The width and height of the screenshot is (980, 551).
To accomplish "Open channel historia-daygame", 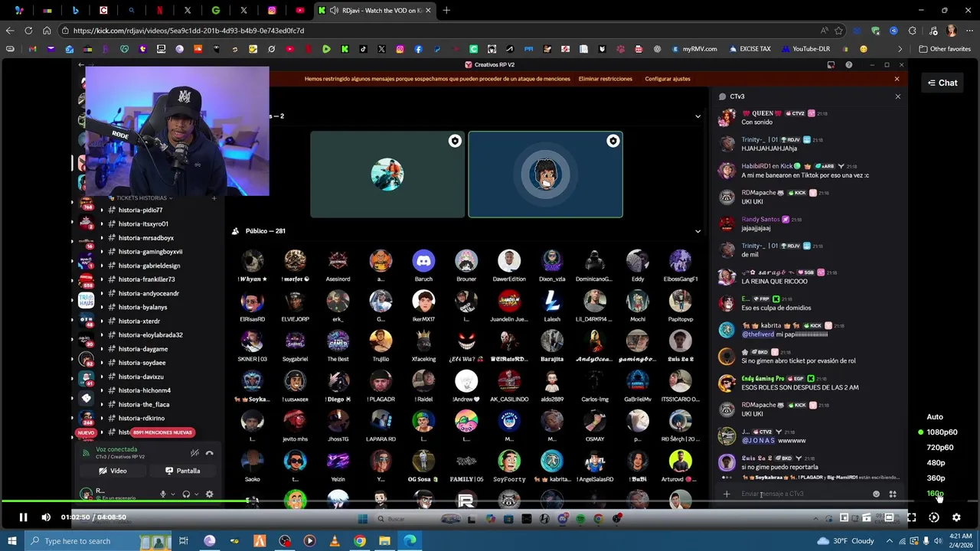I will click(x=142, y=349).
